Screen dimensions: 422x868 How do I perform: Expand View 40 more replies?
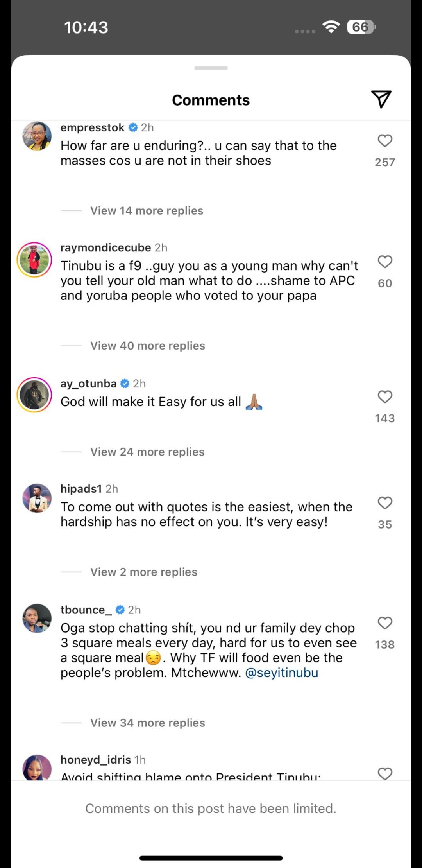tap(147, 346)
